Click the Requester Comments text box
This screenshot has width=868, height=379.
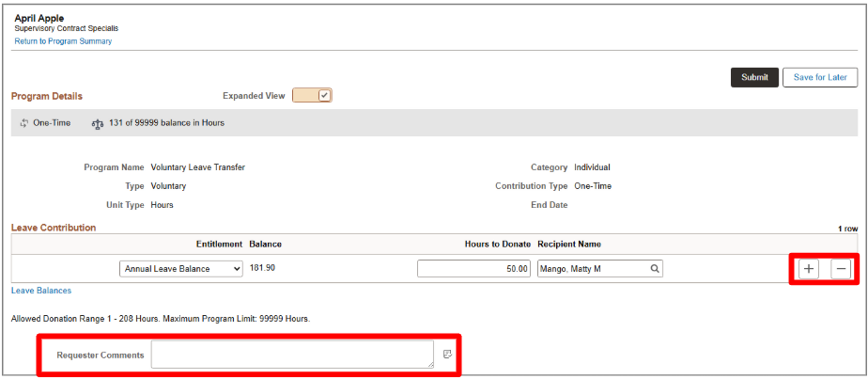(292, 354)
